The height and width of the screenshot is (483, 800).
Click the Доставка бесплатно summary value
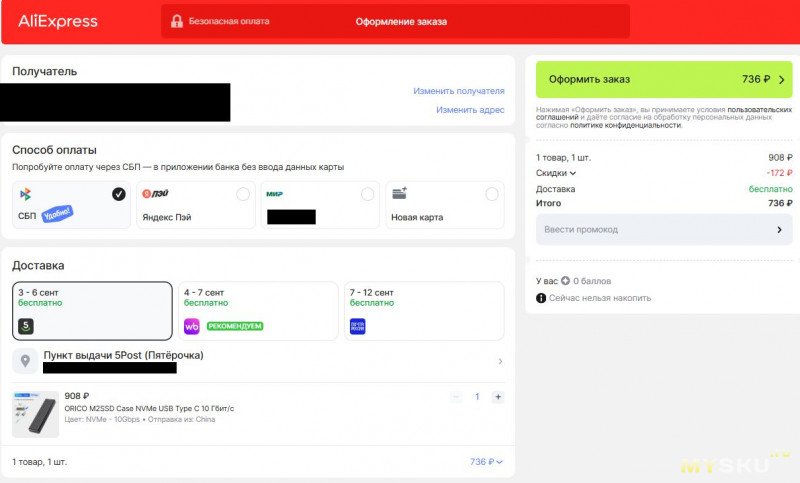[x=770, y=189]
